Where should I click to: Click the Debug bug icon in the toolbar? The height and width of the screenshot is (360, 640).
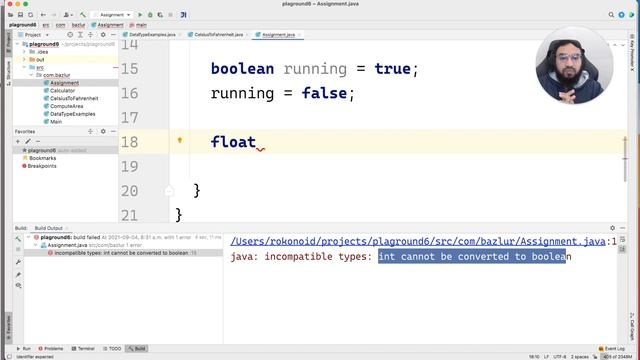tap(150, 15)
